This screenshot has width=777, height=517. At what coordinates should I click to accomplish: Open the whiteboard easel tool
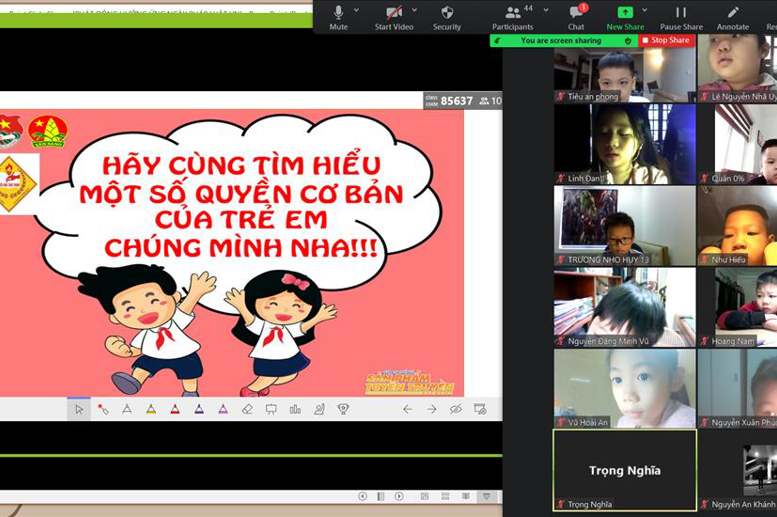(x=271, y=409)
